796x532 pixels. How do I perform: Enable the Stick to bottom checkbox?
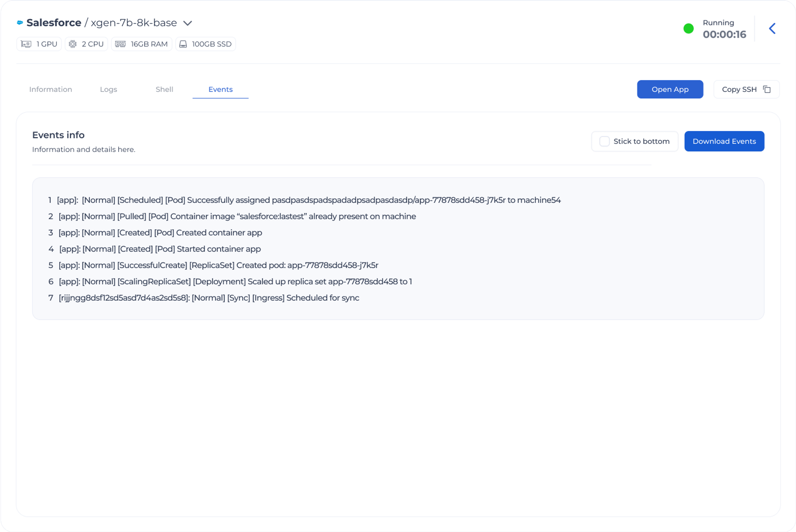tap(604, 141)
